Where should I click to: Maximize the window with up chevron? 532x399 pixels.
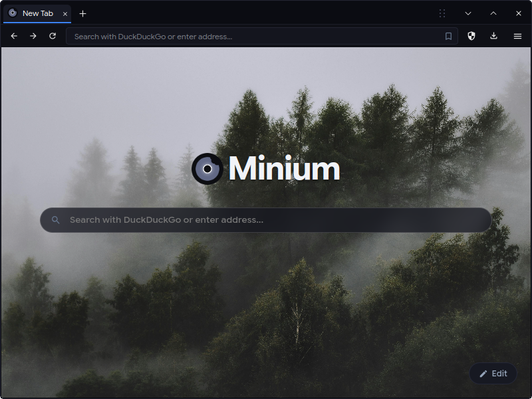coord(493,13)
